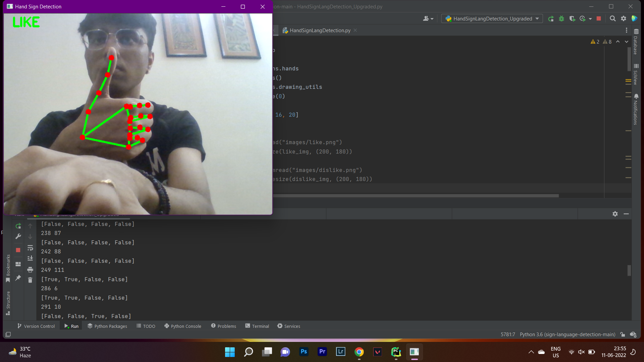
Task: Open HandSignLangDetection_Upgraded run configuration dropdown
Action: (x=492, y=19)
